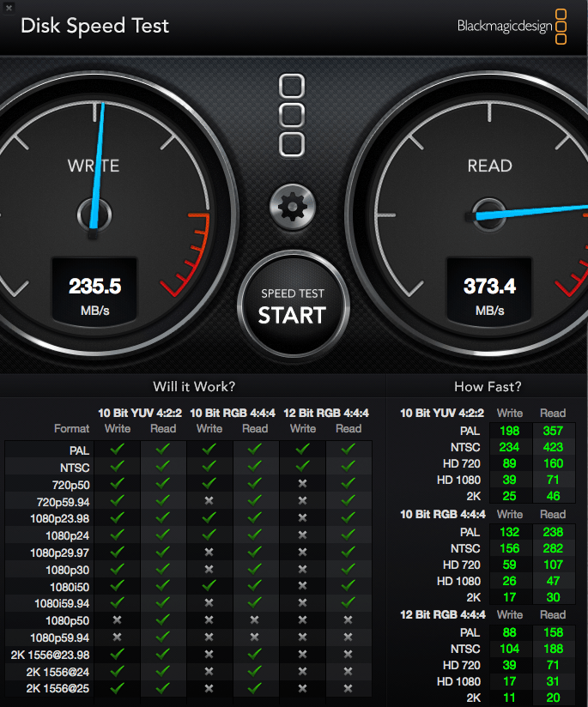Close the Disk Speed Test window

click(8, 4)
